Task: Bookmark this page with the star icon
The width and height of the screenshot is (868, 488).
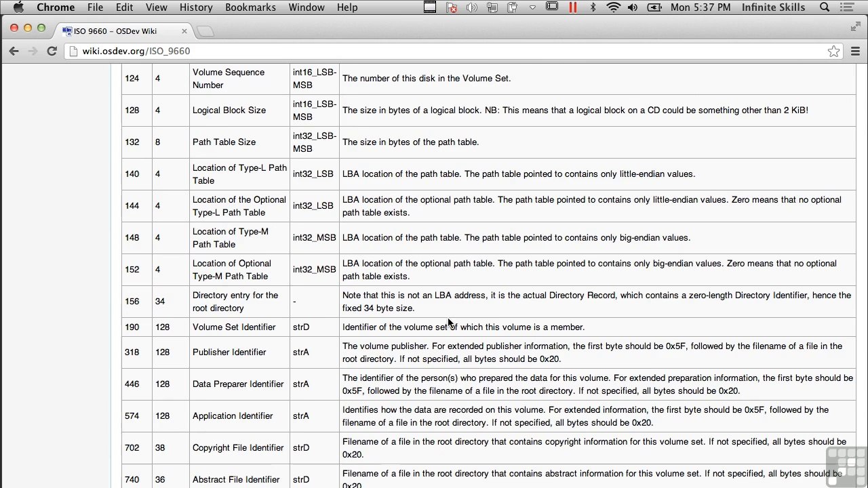Action: [833, 52]
